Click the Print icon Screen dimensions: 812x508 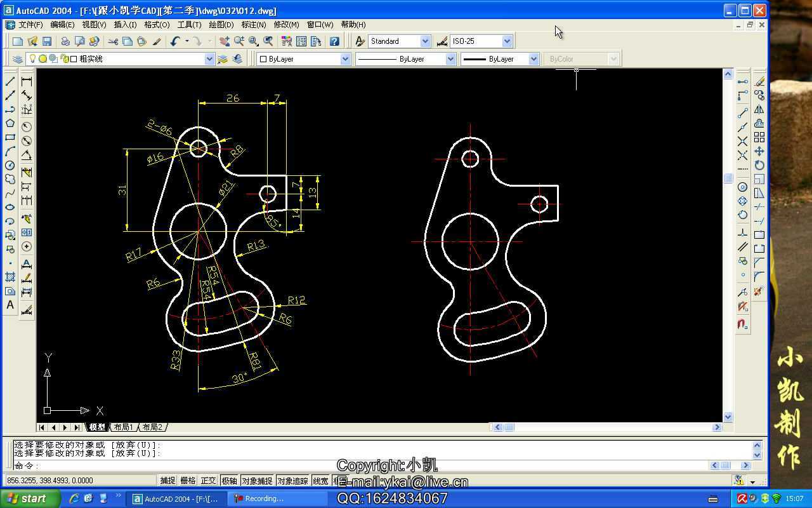(x=65, y=41)
